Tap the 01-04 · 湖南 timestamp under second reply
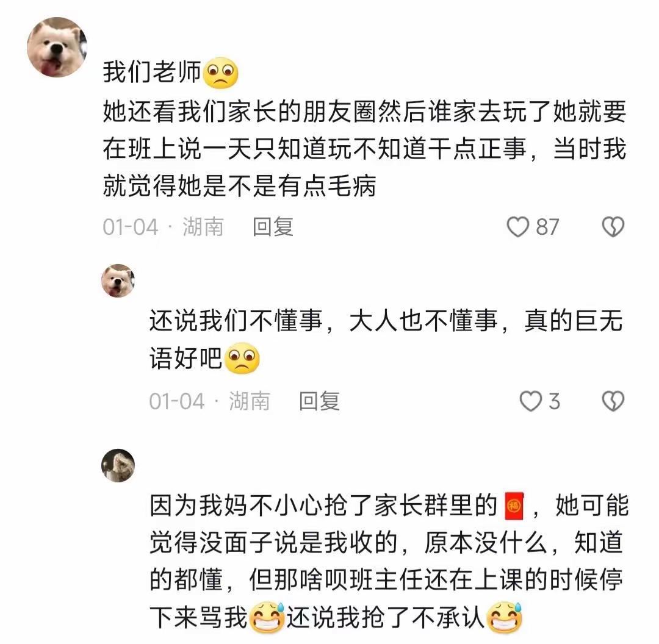 pos(209,401)
